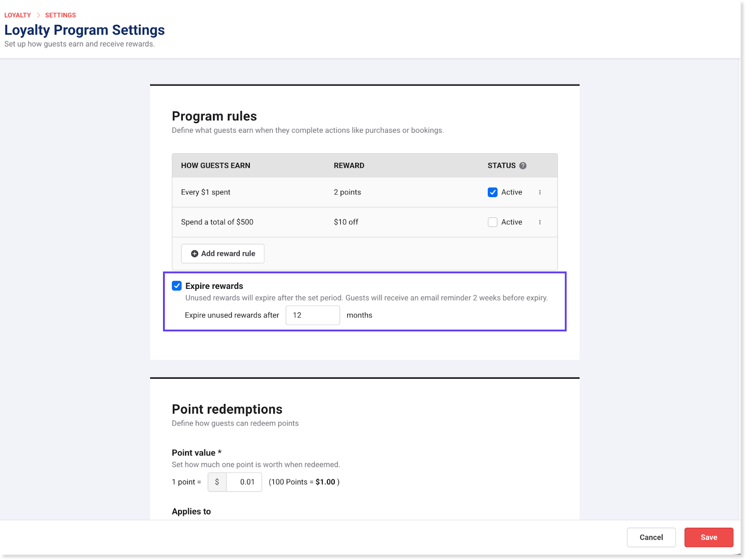This screenshot has height=560, width=746.
Task: Click the help icon beside STATUS
Action: 523,165
